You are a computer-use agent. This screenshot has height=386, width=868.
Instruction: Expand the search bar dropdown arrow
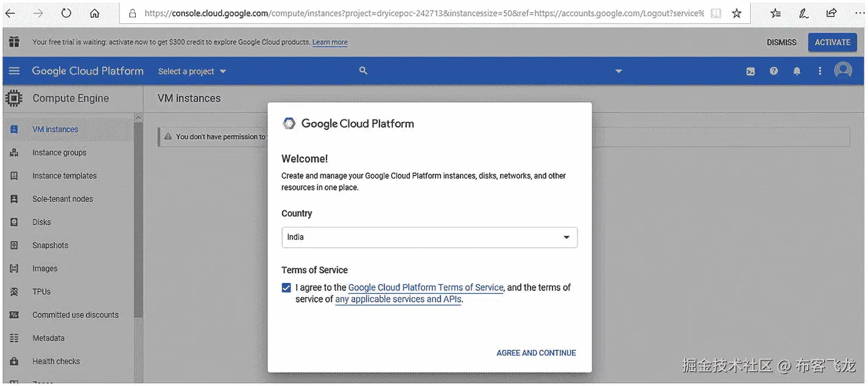tap(618, 71)
